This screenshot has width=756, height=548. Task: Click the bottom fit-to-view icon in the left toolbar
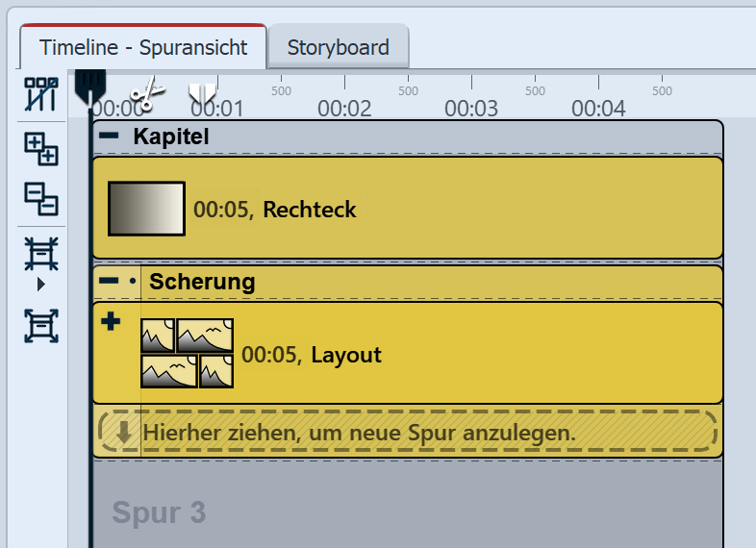pyautogui.click(x=41, y=327)
